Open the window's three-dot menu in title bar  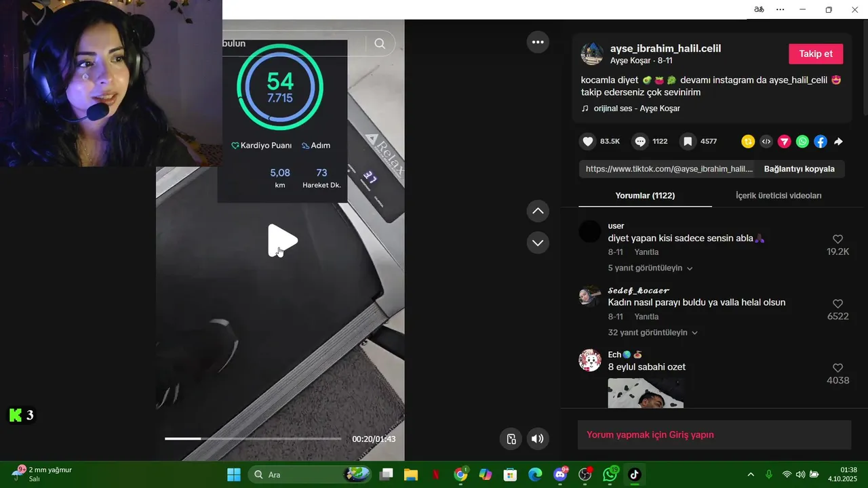pos(780,9)
